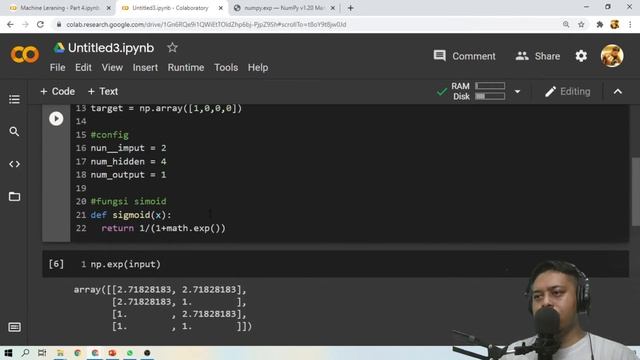Click the Share button

[538, 56]
